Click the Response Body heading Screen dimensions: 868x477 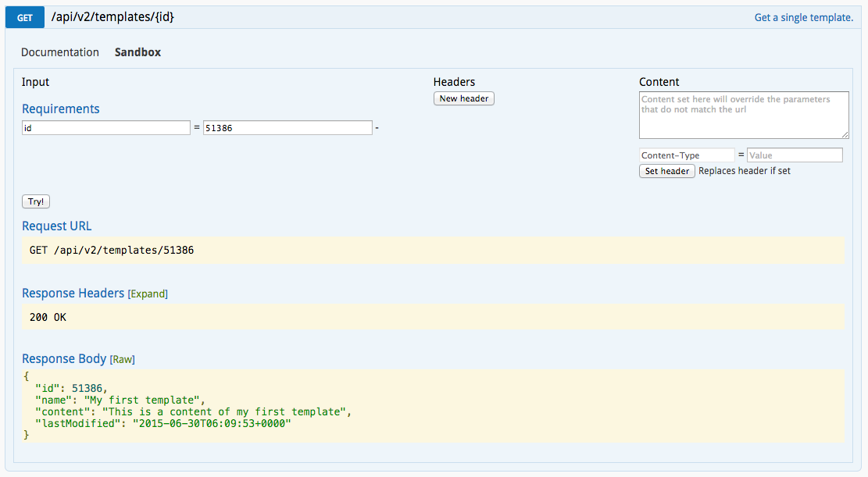64,359
